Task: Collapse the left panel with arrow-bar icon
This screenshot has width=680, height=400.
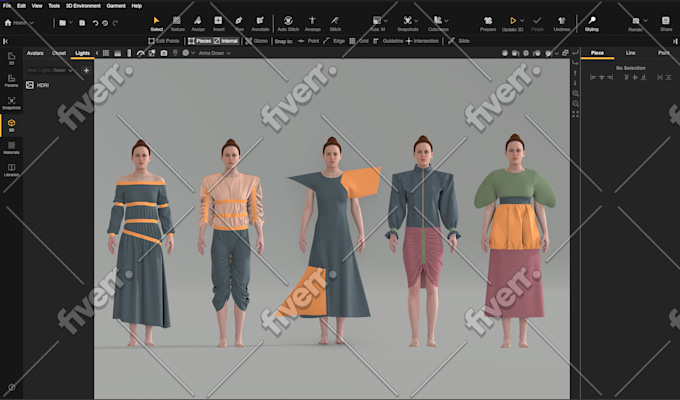Action: pyautogui.click(x=6, y=41)
